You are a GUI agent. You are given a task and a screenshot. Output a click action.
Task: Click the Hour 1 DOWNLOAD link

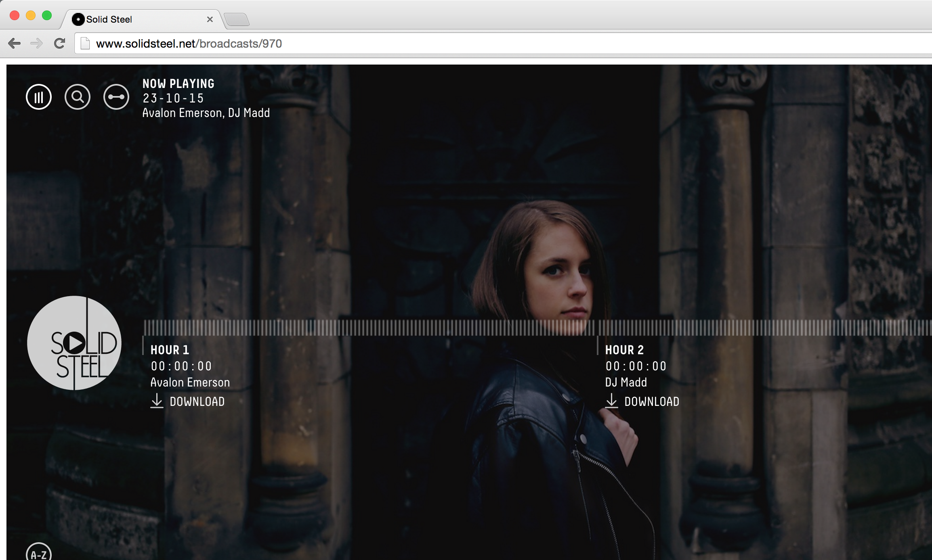(197, 401)
